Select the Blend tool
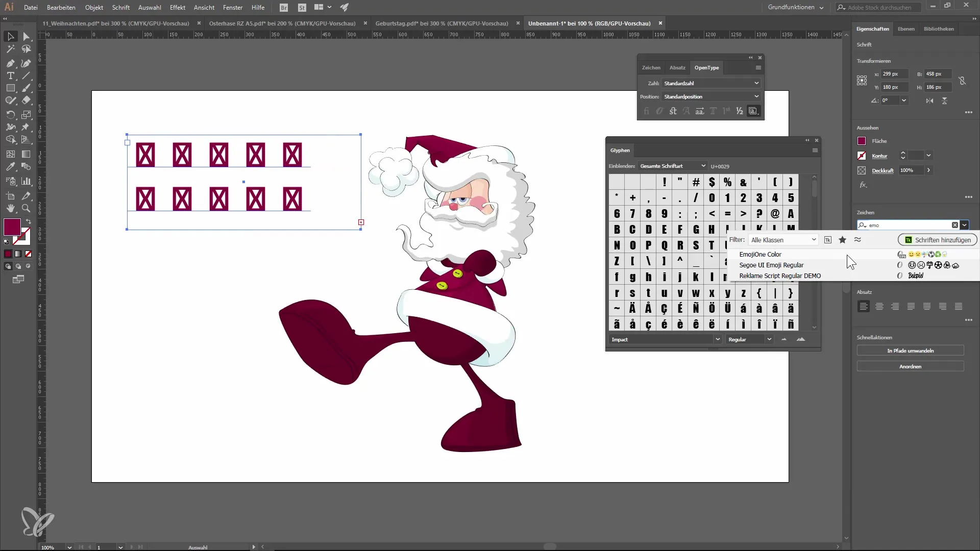The height and width of the screenshot is (551, 980). coord(27,167)
